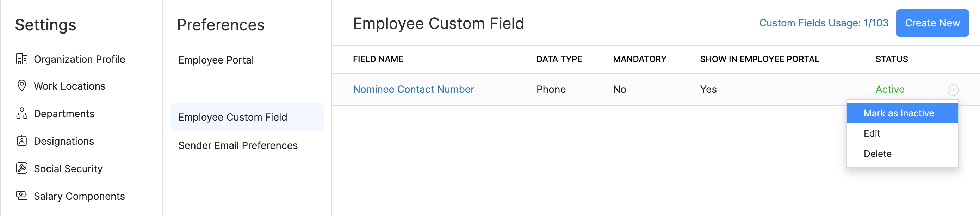The height and width of the screenshot is (216, 980).
Task: Open Sender Email Preferences
Action: point(238,145)
